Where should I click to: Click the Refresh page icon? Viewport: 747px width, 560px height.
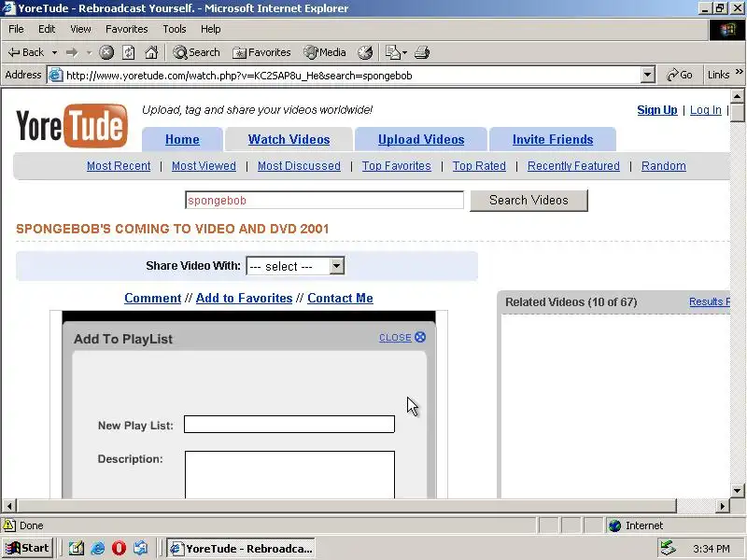(x=129, y=52)
